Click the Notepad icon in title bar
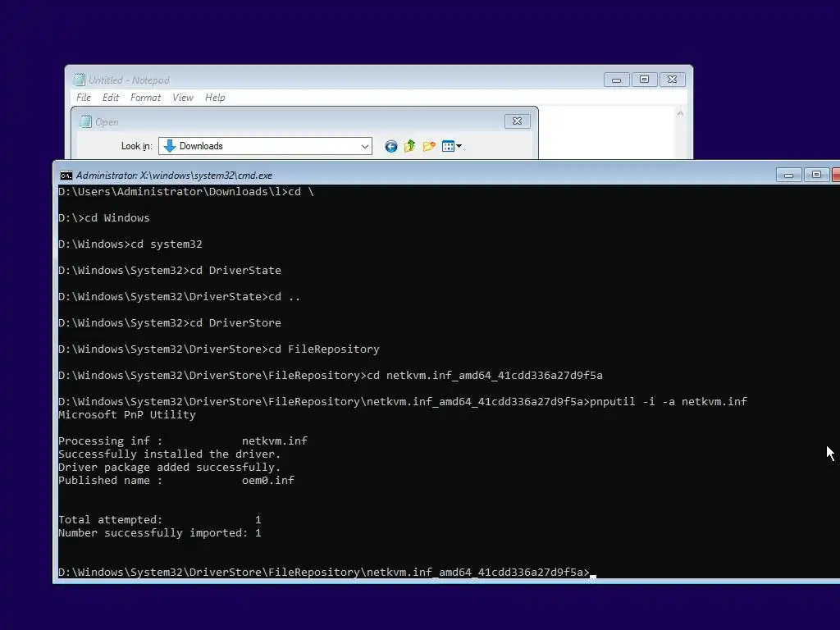The image size is (840, 630). [x=79, y=80]
